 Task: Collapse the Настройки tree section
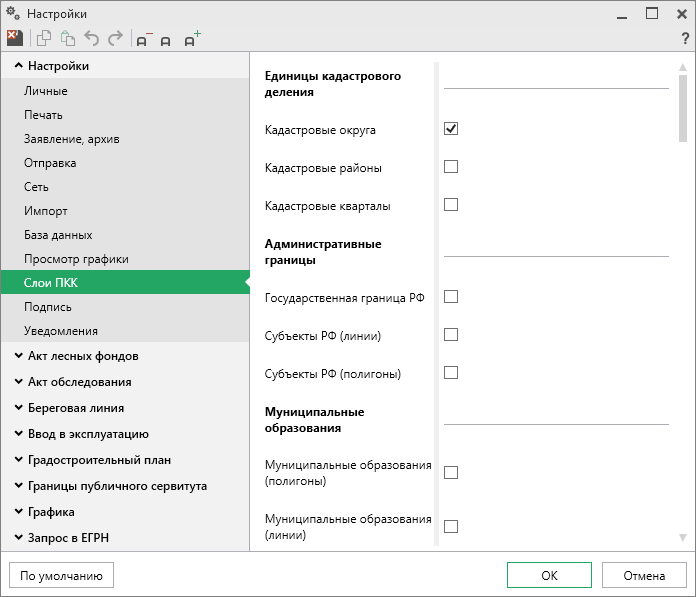19,66
